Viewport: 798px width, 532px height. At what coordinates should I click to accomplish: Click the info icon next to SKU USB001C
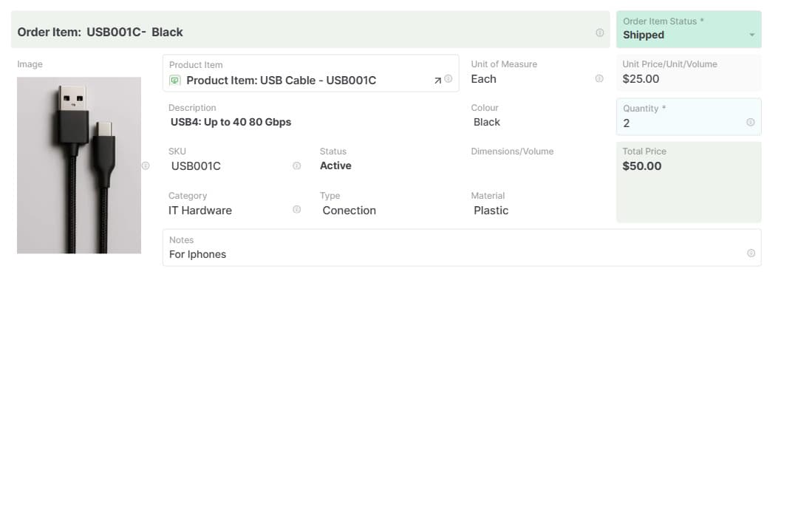(x=296, y=166)
